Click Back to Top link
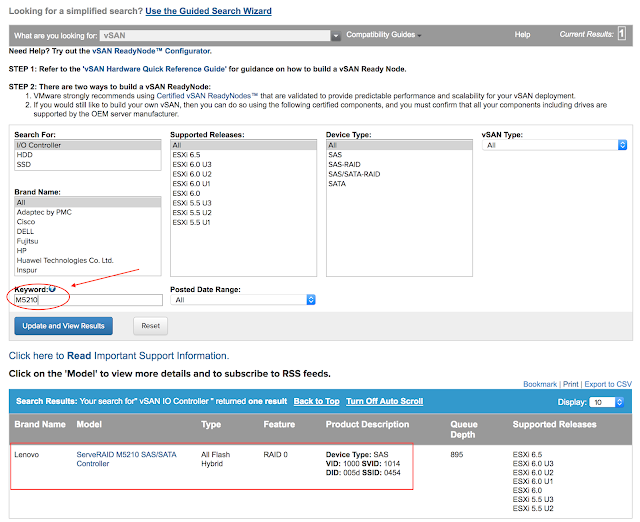640x522 pixels. point(316,401)
